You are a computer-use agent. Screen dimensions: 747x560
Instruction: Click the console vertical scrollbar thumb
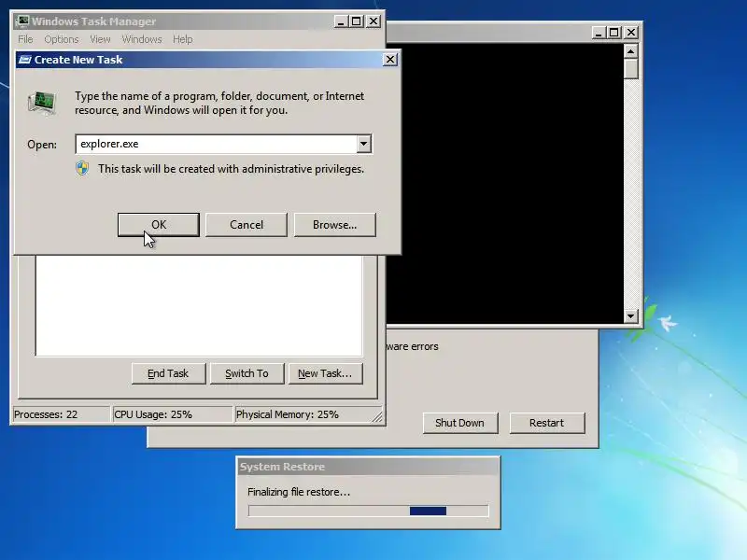pos(631,69)
